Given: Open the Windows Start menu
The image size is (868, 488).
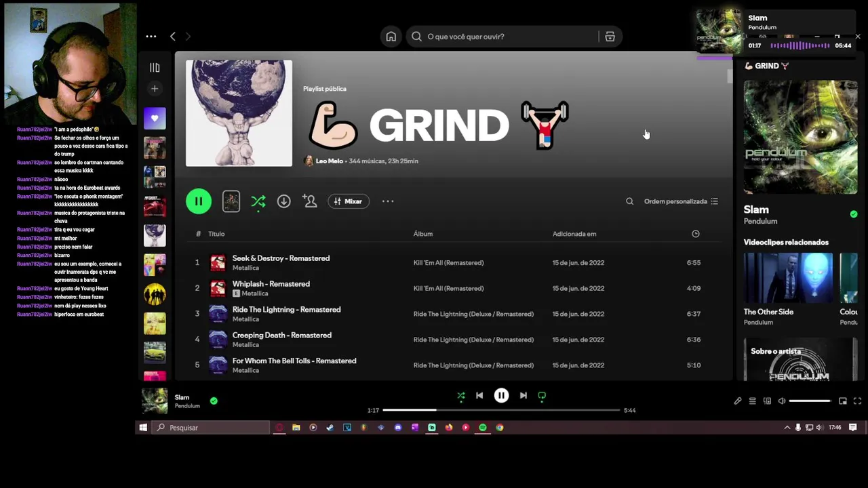Looking at the screenshot, I should [x=143, y=428].
